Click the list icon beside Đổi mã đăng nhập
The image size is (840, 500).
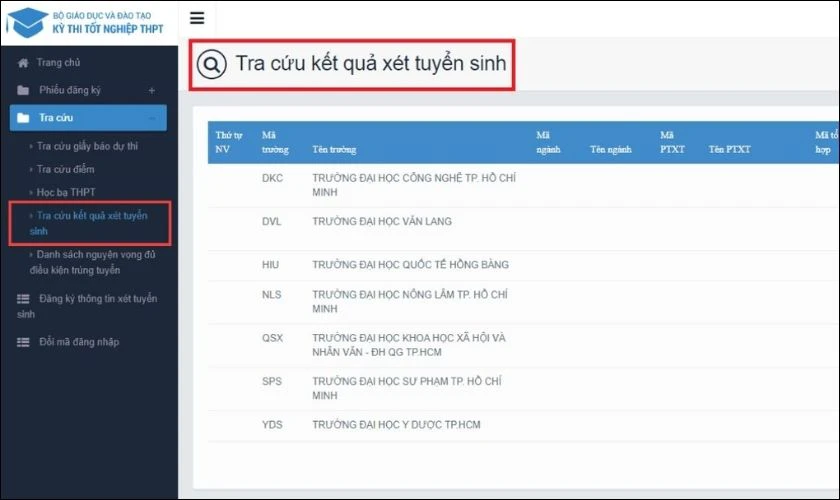point(23,342)
